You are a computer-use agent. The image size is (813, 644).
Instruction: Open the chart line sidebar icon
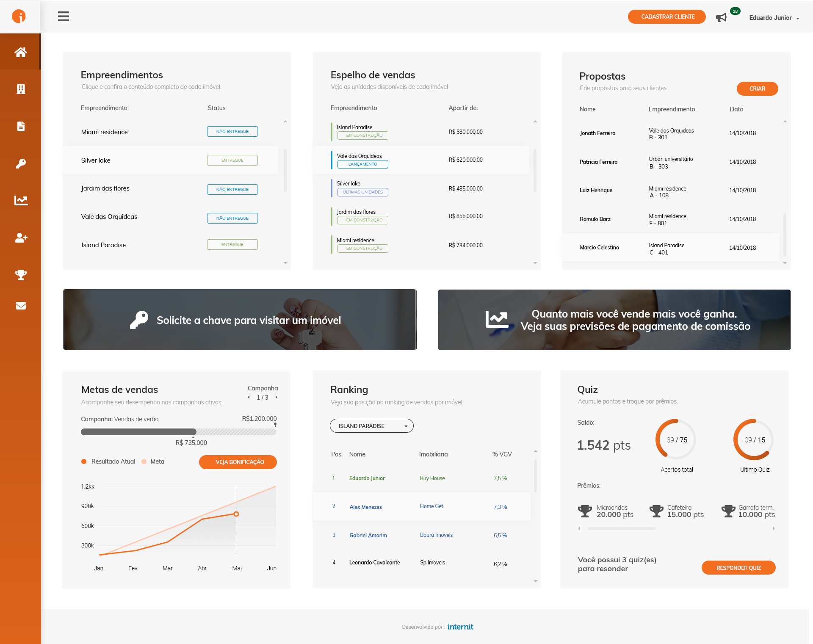[x=20, y=200]
